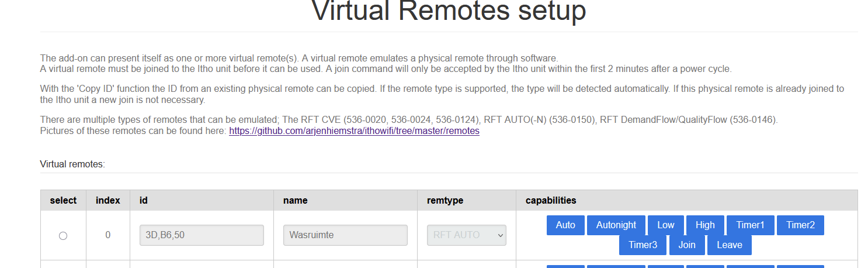The width and height of the screenshot is (868, 268).
Task: Start Timer1 for Wasruimte remote
Action: 751,225
